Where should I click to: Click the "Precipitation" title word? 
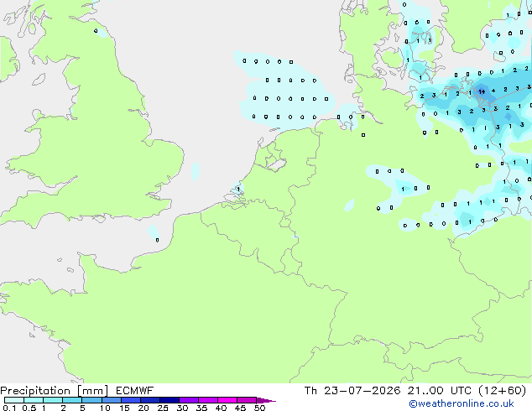click(x=35, y=391)
